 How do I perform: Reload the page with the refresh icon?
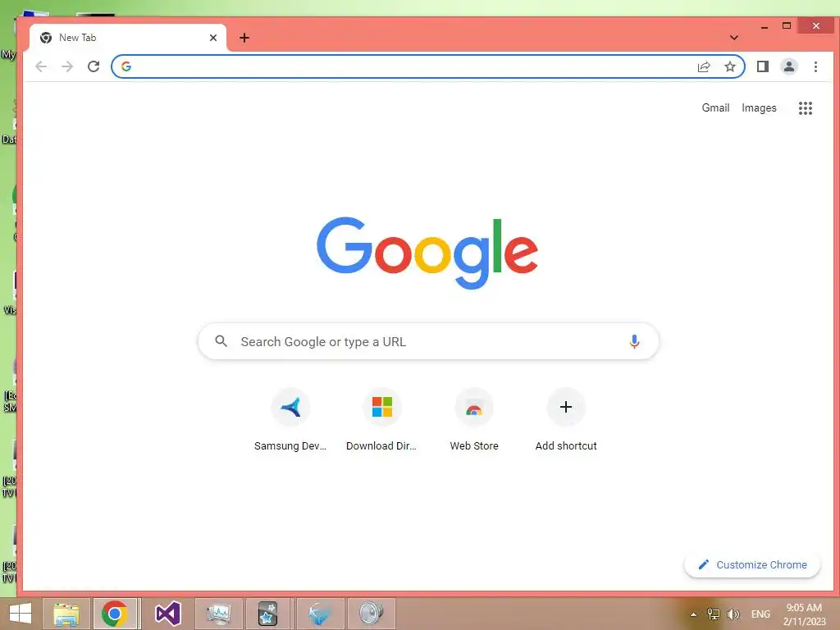(x=94, y=66)
